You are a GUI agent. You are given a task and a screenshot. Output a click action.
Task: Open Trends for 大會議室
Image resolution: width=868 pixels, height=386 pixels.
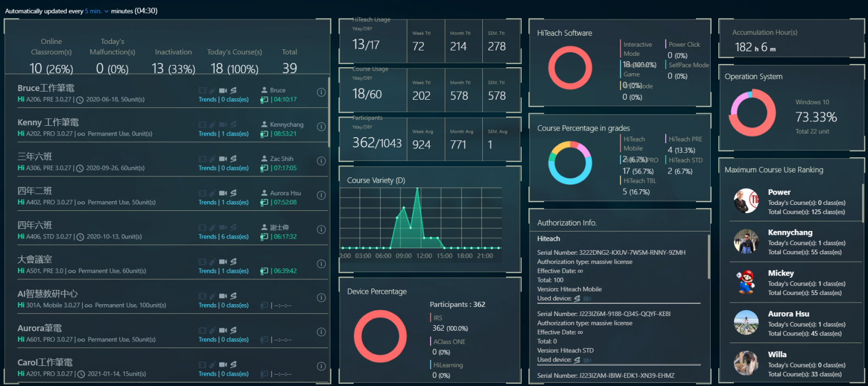point(207,271)
